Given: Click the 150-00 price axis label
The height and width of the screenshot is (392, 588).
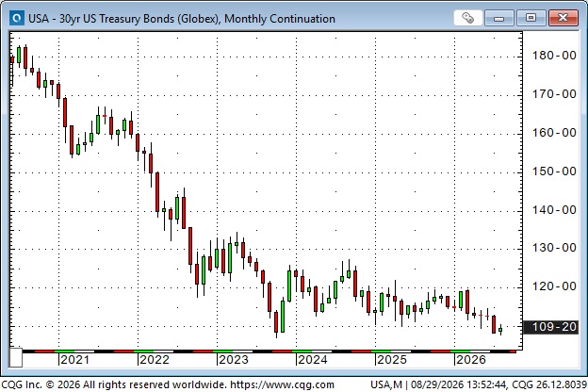Looking at the screenshot, I should tap(554, 171).
